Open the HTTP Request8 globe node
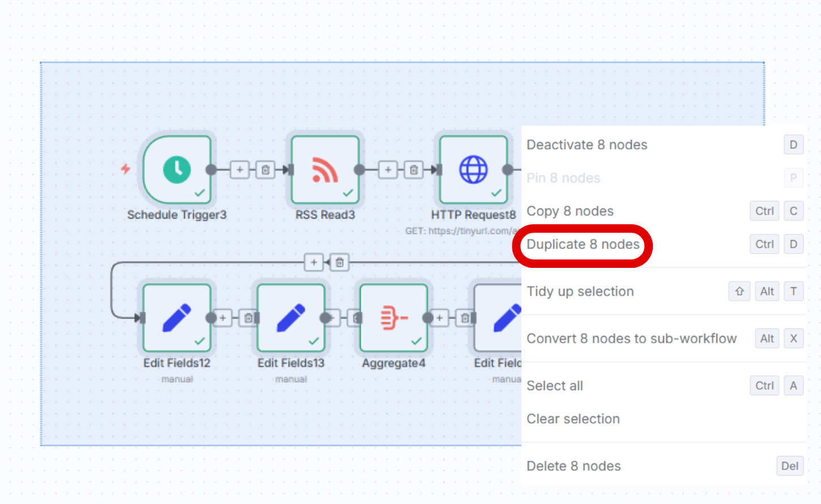 473,170
